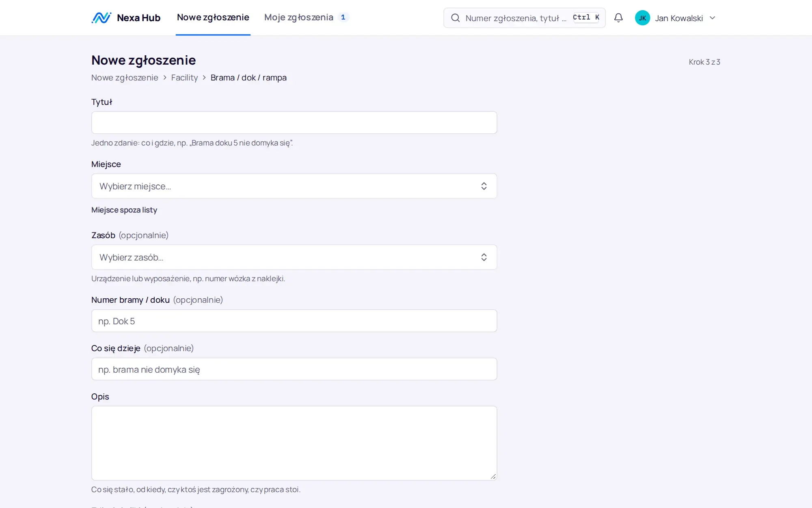
Task: Focus the Co się dzieje field
Action: tap(294, 369)
